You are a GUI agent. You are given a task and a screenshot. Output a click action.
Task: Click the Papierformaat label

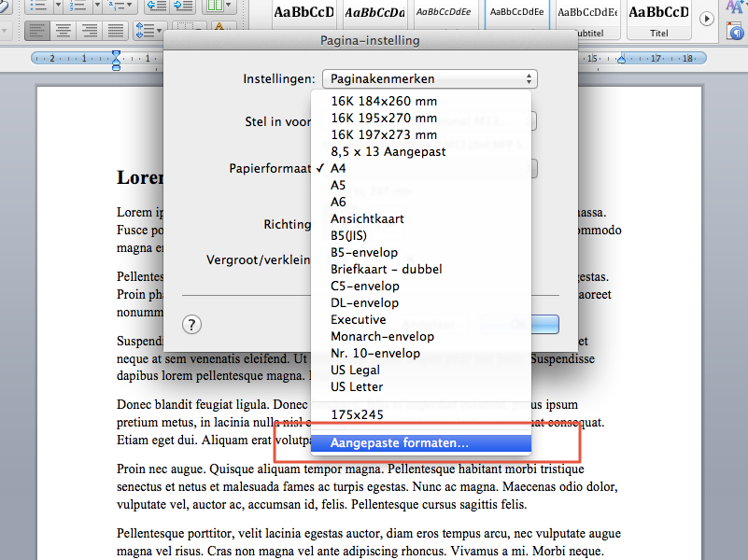(x=270, y=168)
